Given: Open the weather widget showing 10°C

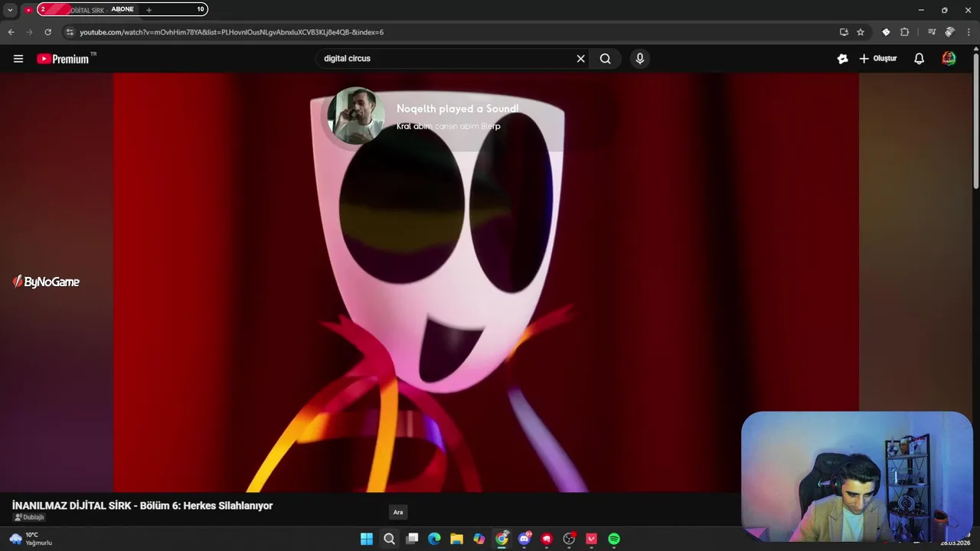Looking at the screenshot, I should (31, 539).
